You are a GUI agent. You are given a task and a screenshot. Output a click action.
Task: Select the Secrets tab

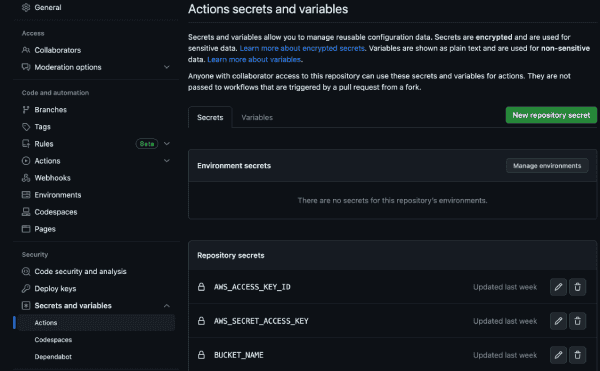click(x=210, y=117)
